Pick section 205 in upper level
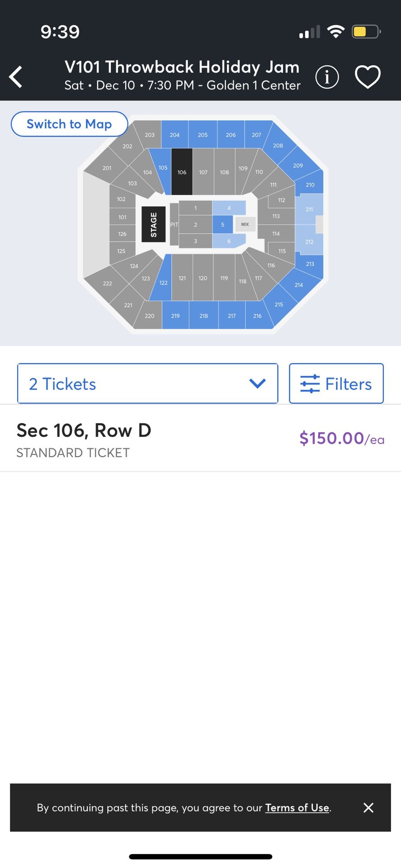401x868 pixels. click(203, 135)
